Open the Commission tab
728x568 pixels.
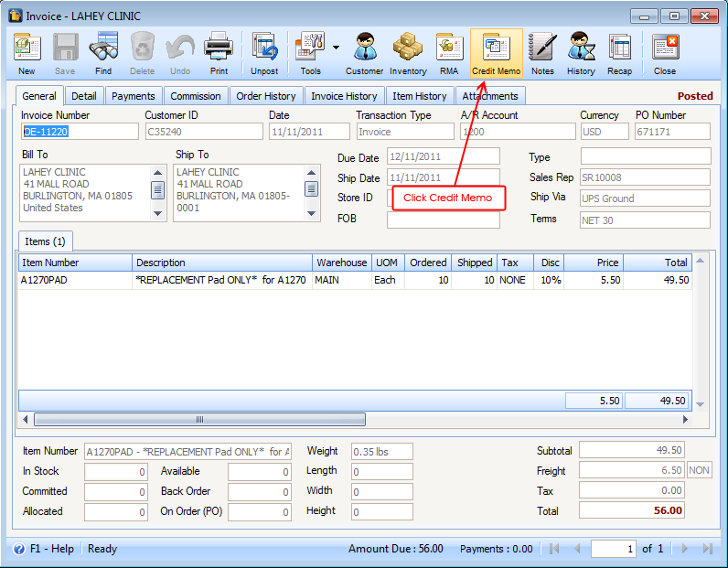196,96
